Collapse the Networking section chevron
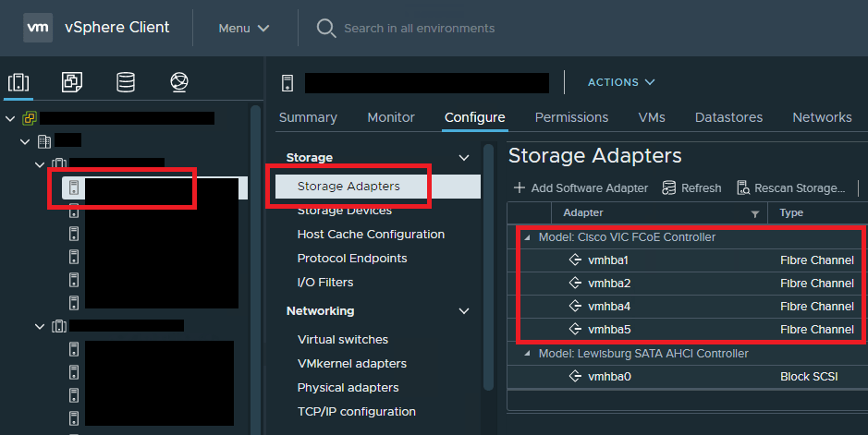This screenshot has height=435, width=868. point(464,311)
